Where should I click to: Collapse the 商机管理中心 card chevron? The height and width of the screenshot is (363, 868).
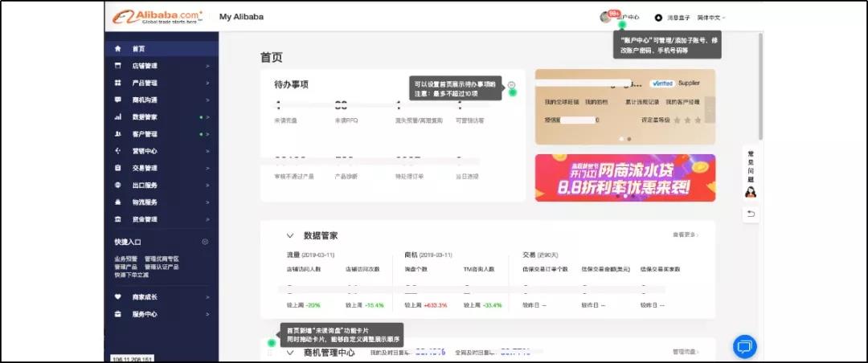point(290,352)
